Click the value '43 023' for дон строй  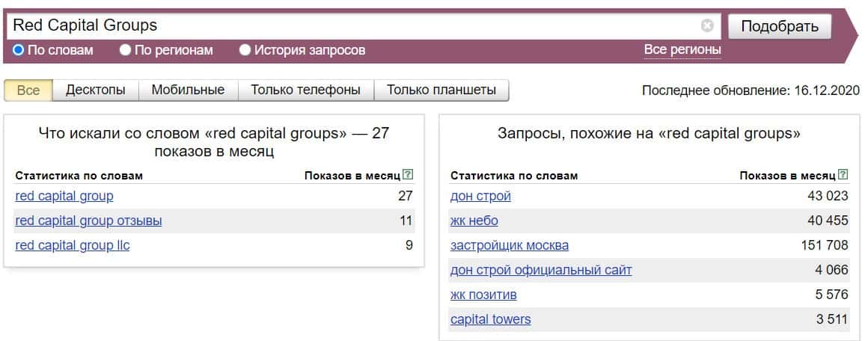[x=828, y=196]
